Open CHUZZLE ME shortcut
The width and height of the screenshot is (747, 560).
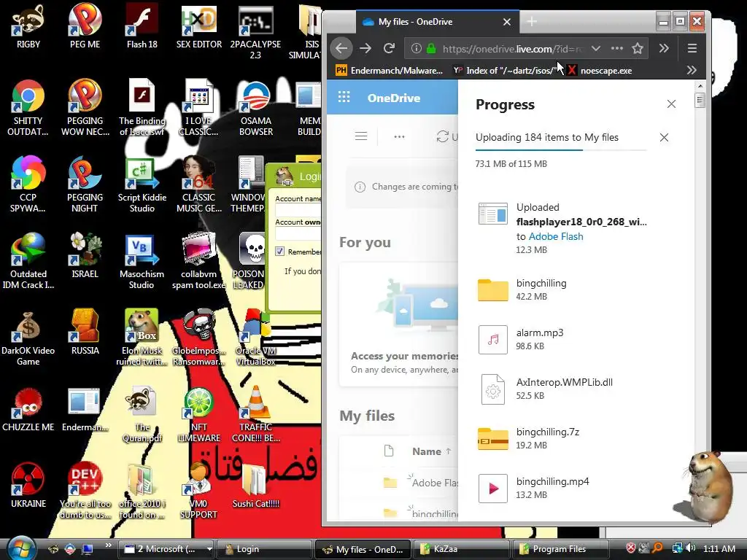(28, 410)
